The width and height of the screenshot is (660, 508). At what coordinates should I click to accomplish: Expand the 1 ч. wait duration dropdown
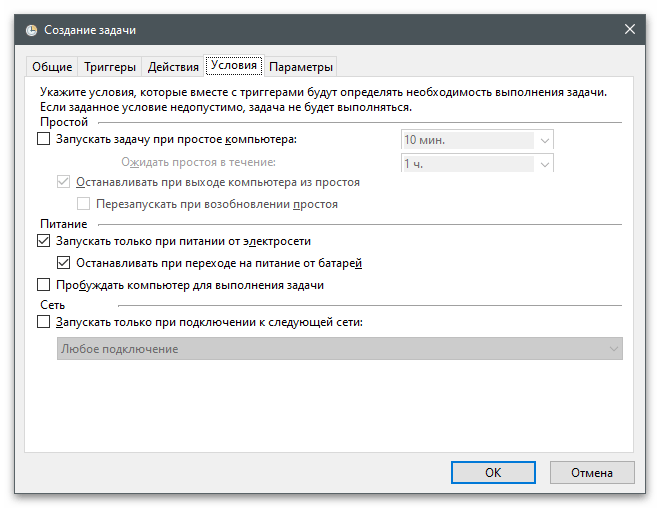(477, 163)
